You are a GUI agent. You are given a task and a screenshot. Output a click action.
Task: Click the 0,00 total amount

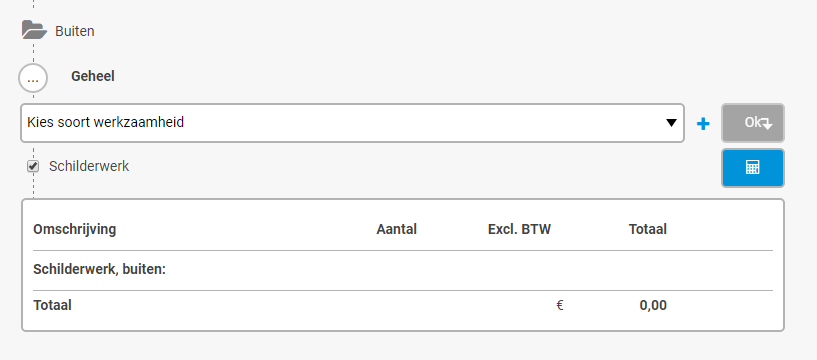[x=653, y=305]
